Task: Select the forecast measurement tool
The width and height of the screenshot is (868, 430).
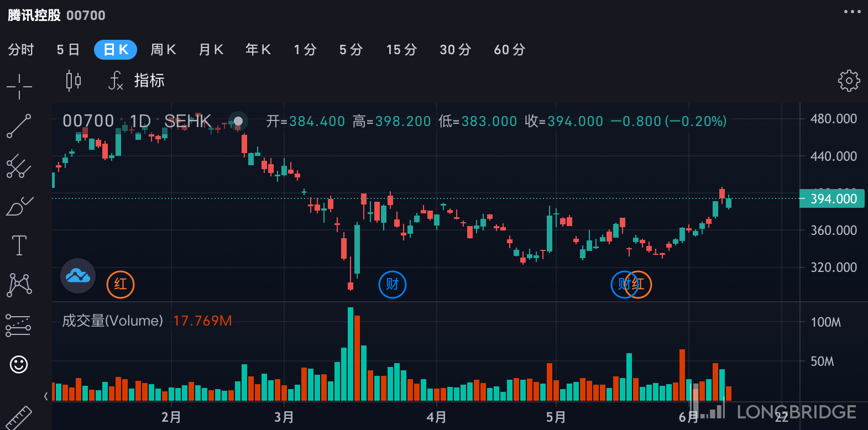Action: (x=18, y=326)
